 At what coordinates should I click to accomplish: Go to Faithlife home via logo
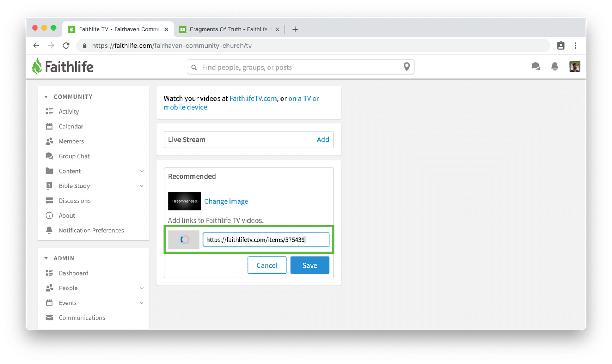pyautogui.click(x=62, y=67)
